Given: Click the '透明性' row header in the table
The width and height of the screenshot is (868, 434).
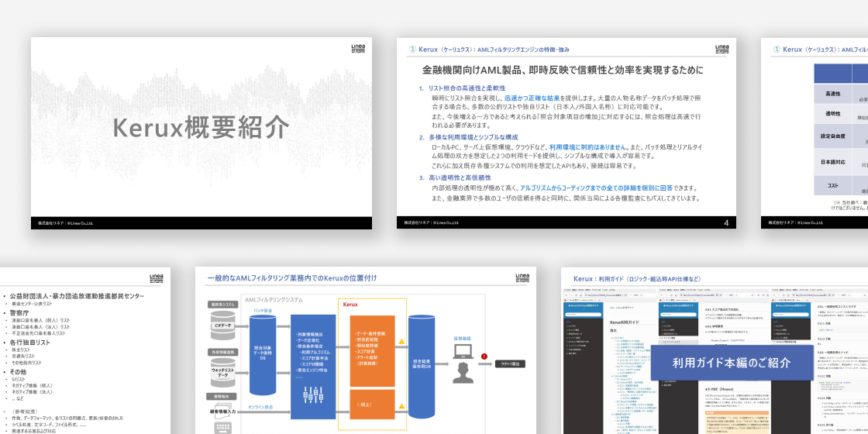Looking at the screenshot, I should click(x=833, y=113).
